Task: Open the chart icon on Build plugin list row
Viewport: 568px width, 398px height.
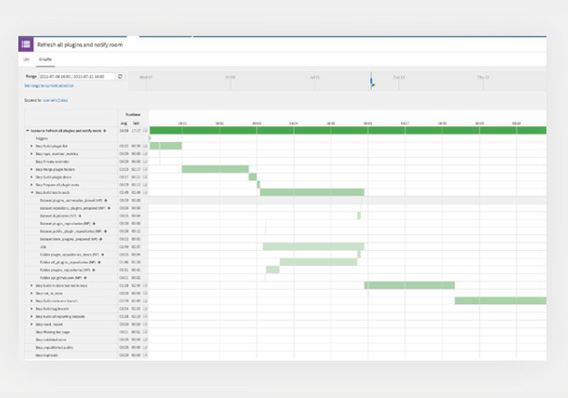Action: click(145, 146)
